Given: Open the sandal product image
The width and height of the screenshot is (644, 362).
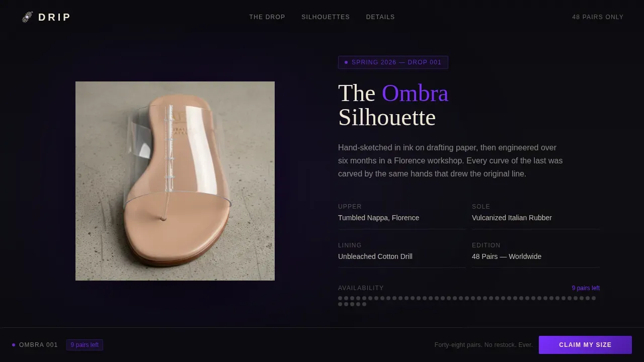Looking at the screenshot, I should (175, 181).
